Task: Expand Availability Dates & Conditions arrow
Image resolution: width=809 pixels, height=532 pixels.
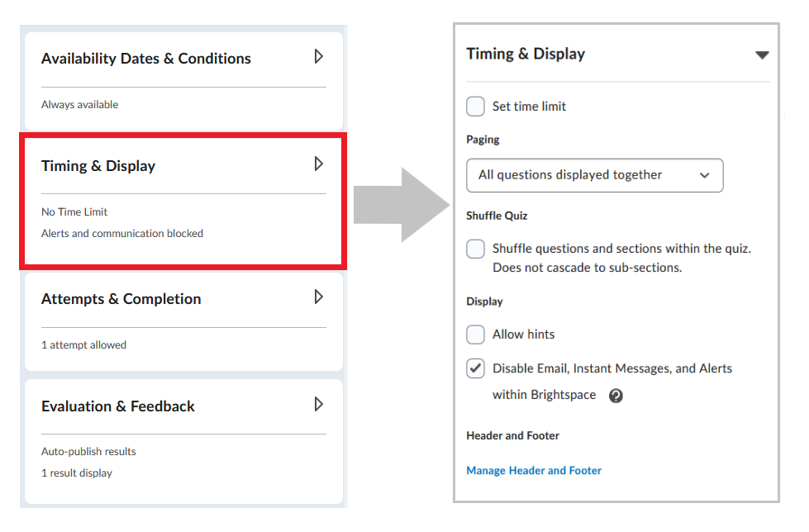Action: coord(319,56)
